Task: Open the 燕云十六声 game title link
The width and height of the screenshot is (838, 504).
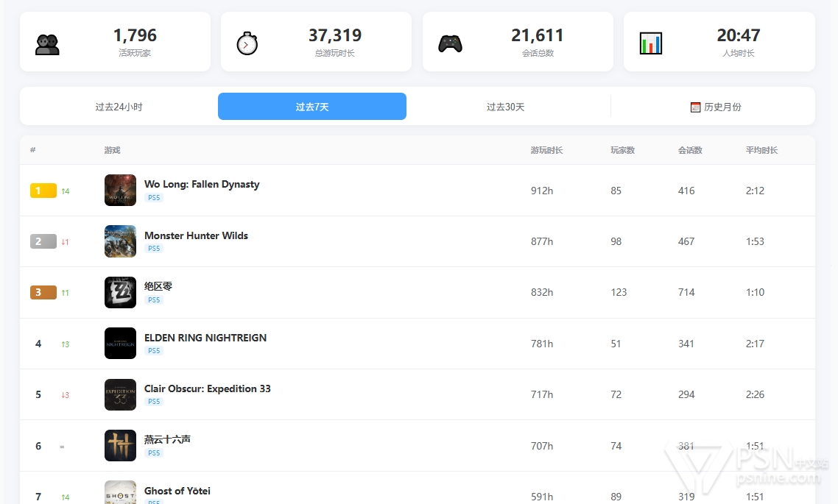Action: (x=167, y=439)
